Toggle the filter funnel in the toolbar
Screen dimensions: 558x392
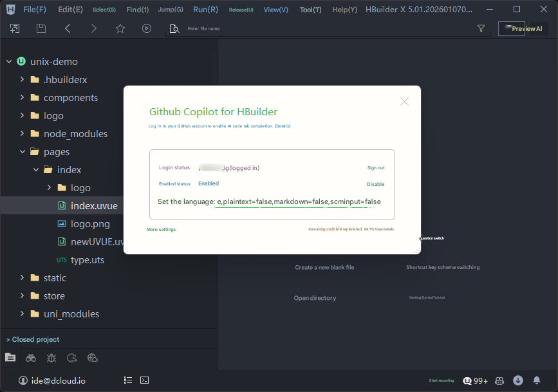[x=481, y=28]
